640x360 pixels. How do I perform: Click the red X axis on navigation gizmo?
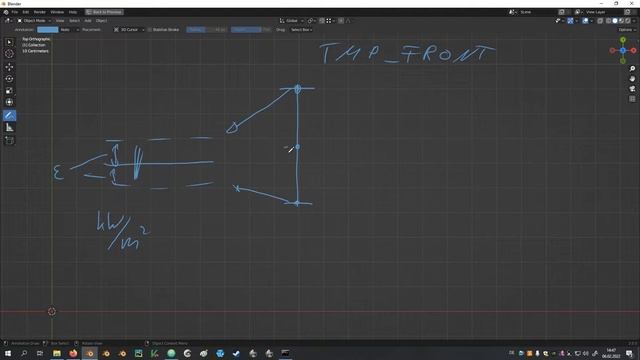pyautogui.click(x=633, y=50)
